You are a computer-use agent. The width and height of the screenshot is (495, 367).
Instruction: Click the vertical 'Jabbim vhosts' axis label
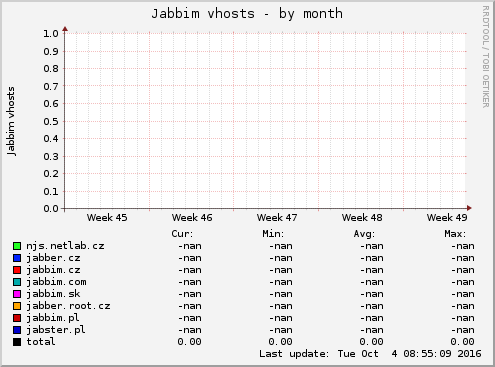(x=11, y=121)
